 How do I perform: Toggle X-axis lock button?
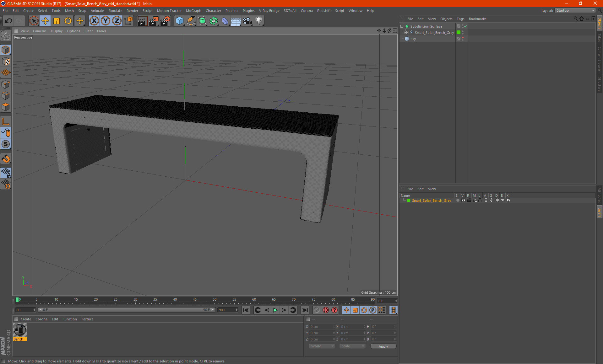coord(94,21)
